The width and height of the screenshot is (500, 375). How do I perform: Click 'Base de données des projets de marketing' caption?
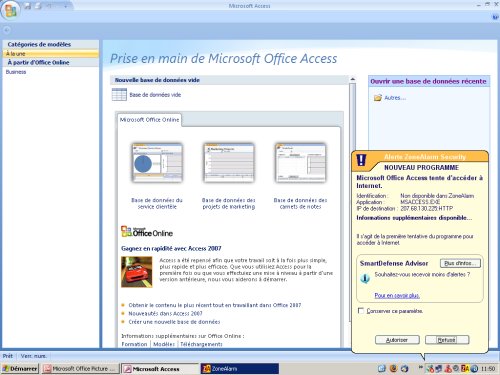point(229,203)
